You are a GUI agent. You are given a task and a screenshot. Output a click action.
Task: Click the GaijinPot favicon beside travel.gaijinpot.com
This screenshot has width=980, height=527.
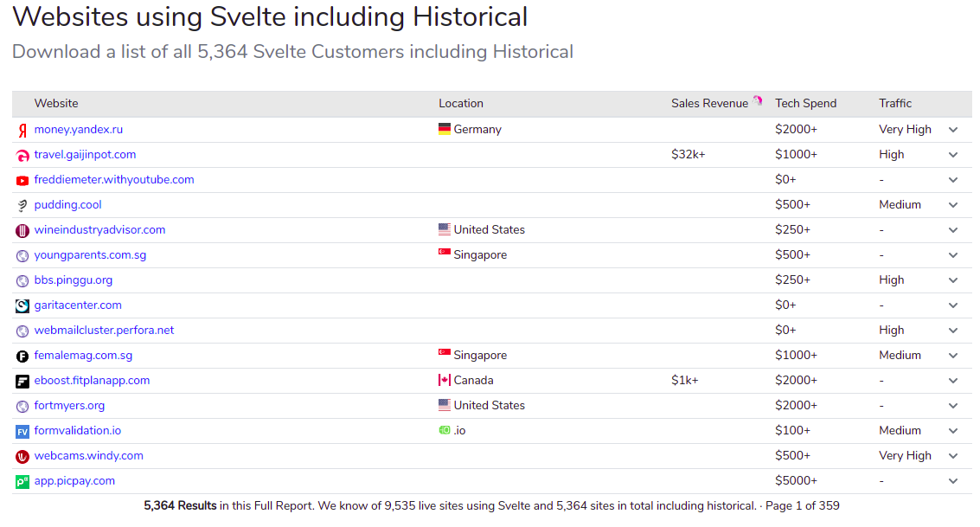pos(22,156)
